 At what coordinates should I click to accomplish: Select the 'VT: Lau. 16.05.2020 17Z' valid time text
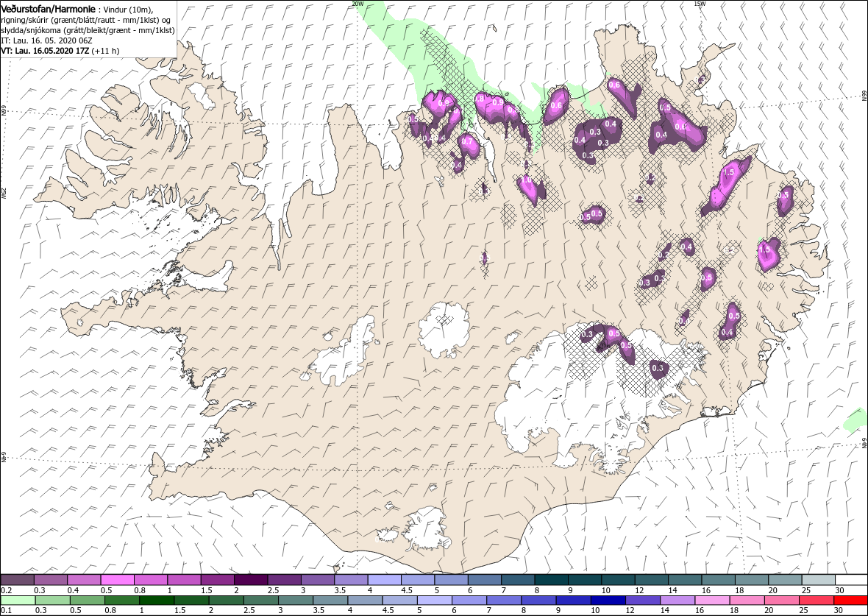[x=46, y=50]
